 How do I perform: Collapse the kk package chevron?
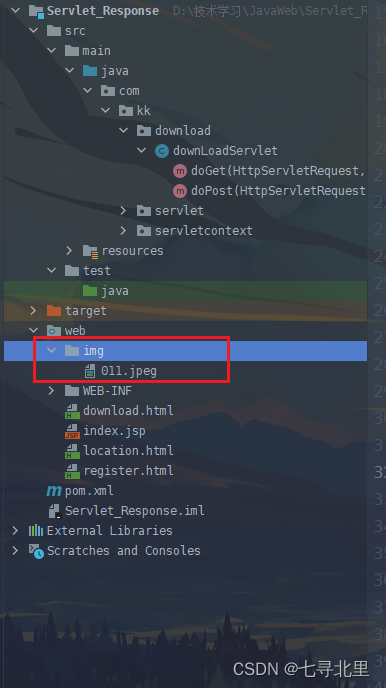click(106, 110)
